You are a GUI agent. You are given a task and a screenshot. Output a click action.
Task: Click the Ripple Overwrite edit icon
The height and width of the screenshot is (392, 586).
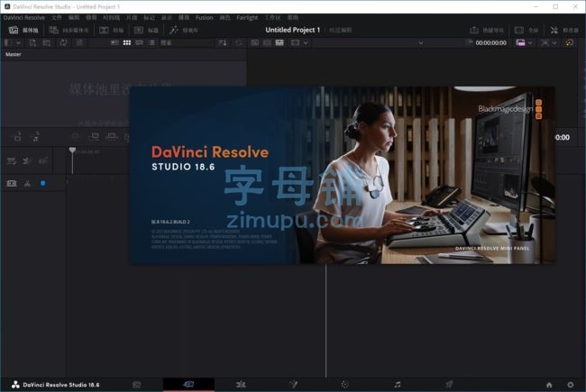pyautogui.click(x=112, y=137)
